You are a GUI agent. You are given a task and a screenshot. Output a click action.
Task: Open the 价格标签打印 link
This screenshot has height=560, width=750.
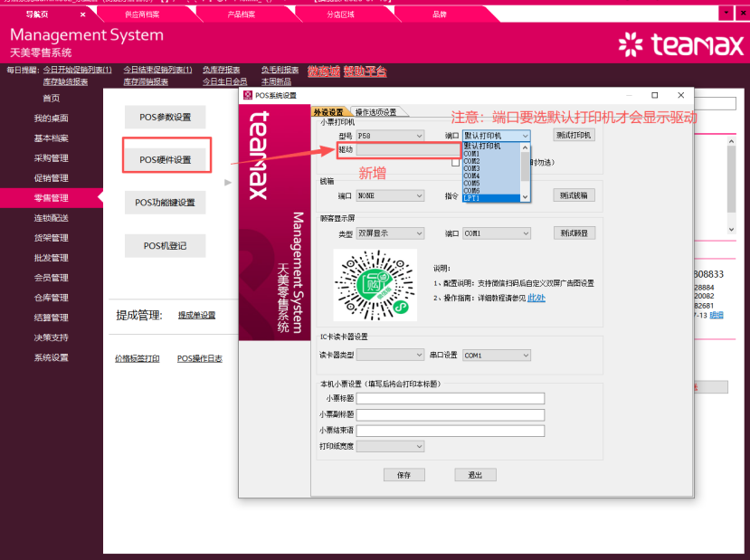[x=138, y=358]
